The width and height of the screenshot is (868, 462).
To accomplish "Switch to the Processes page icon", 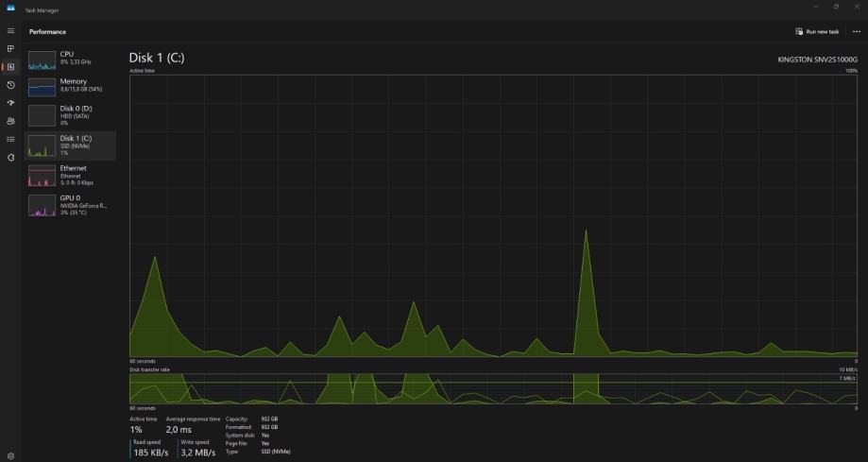I will 10,49.
